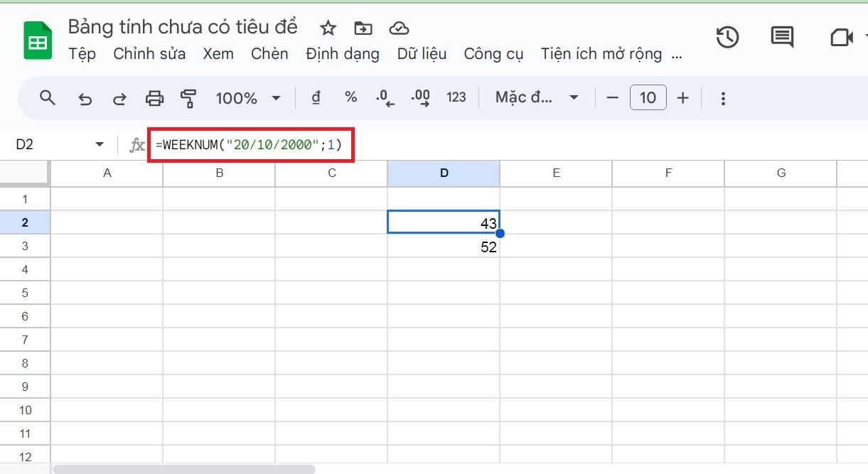Select row 1 header
868x474 pixels.
[x=25, y=199]
